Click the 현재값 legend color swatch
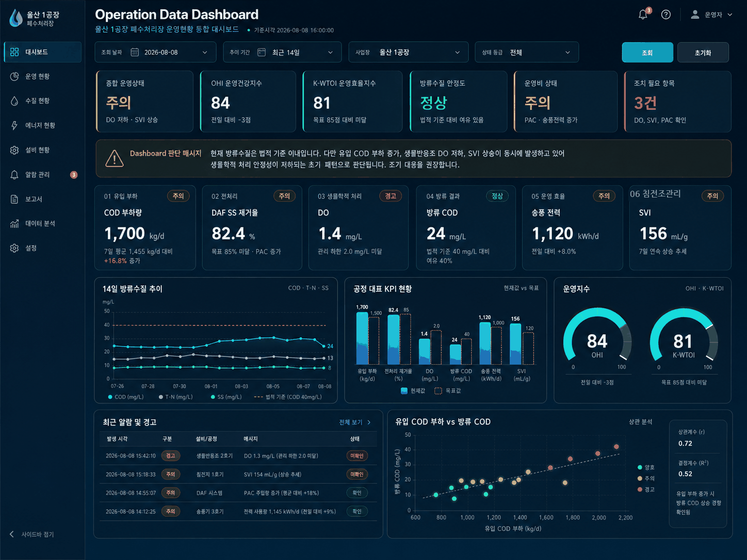 (404, 391)
